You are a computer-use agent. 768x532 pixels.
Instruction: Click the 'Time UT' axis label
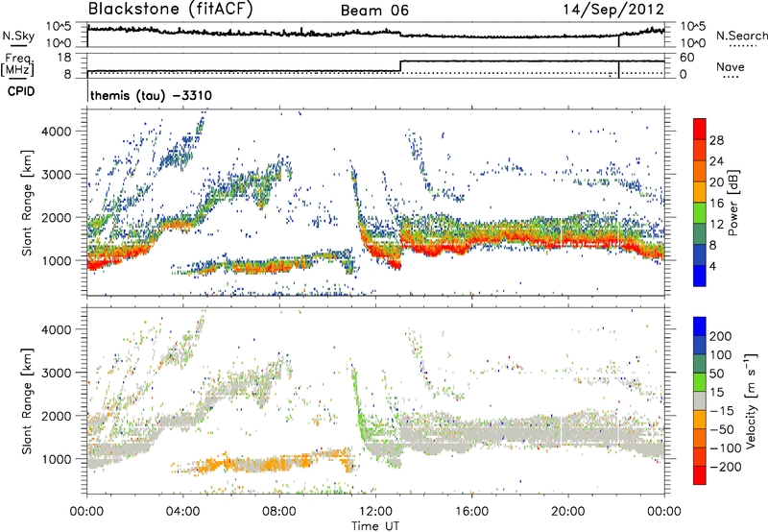coord(375,525)
